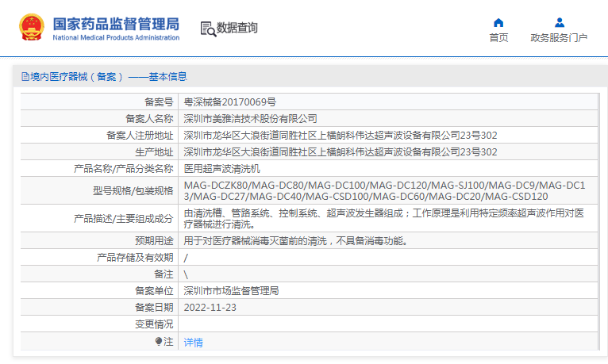Click the MAG-DCZK80 model list value
This screenshot has height=364, width=608.
pyautogui.click(x=384, y=191)
